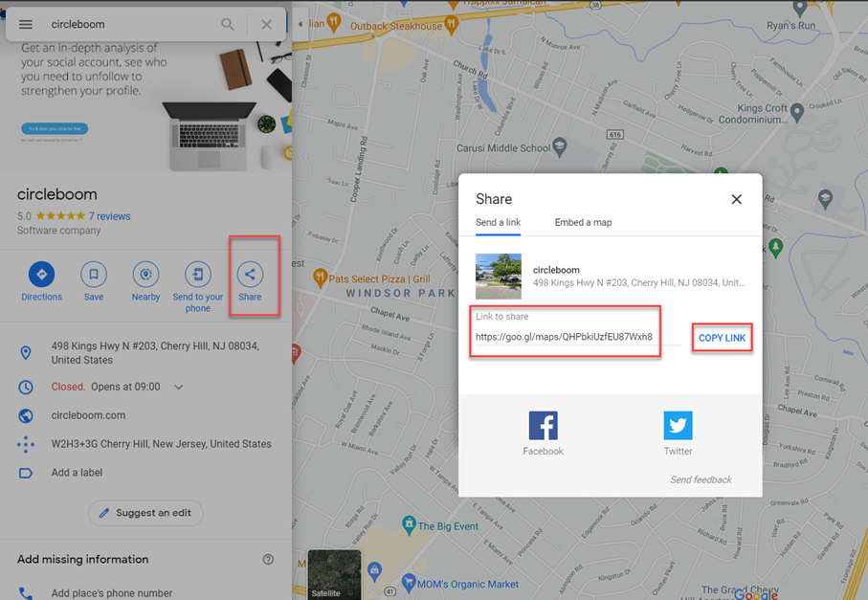Open the Nearby search icon
Screen dimensions: 868x600
(x=145, y=276)
